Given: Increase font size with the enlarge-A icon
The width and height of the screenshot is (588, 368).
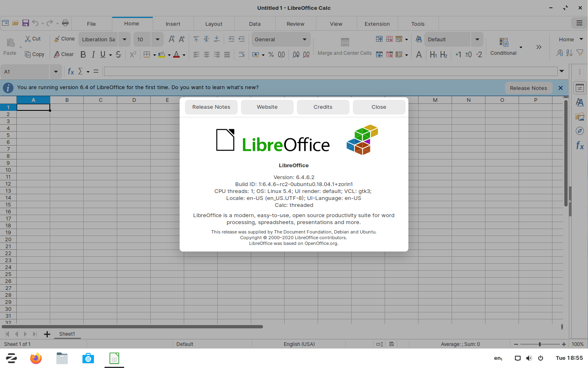Looking at the screenshot, I should point(171,39).
